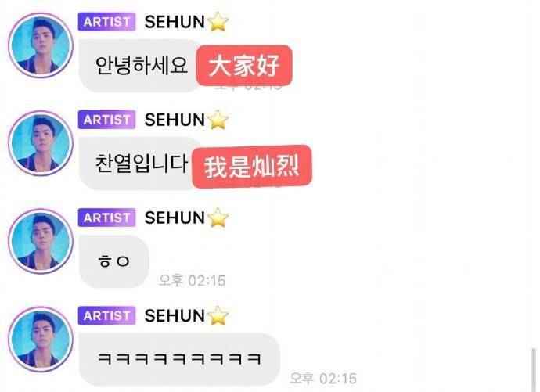
Task: Open the star icon beside SEHUN above 안녕하세요
Action: [218, 22]
